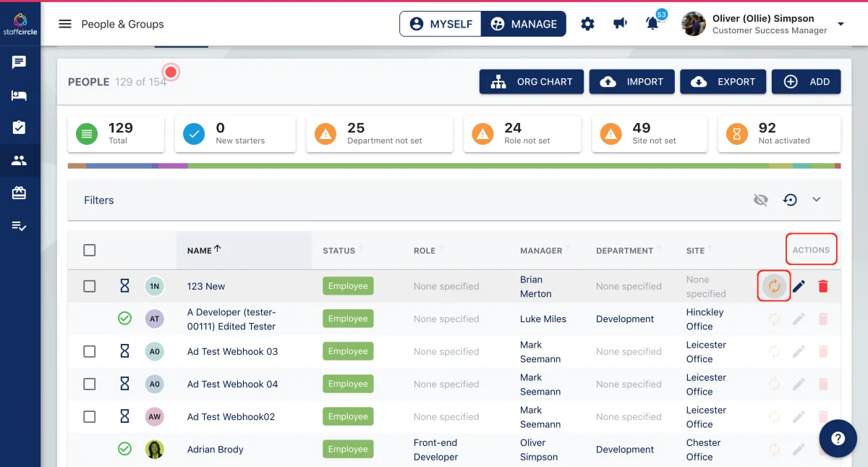The width and height of the screenshot is (868, 467).
Task: Edit 123 New with pencil icon
Action: [799, 286]
